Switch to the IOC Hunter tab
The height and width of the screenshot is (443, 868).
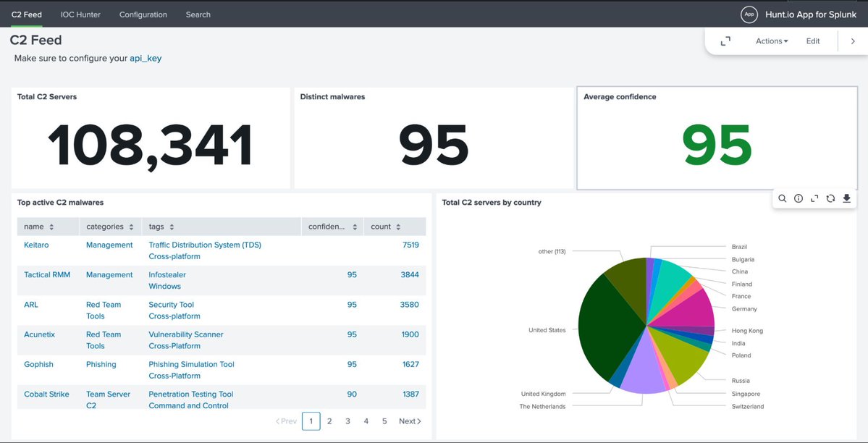(80, 14)
